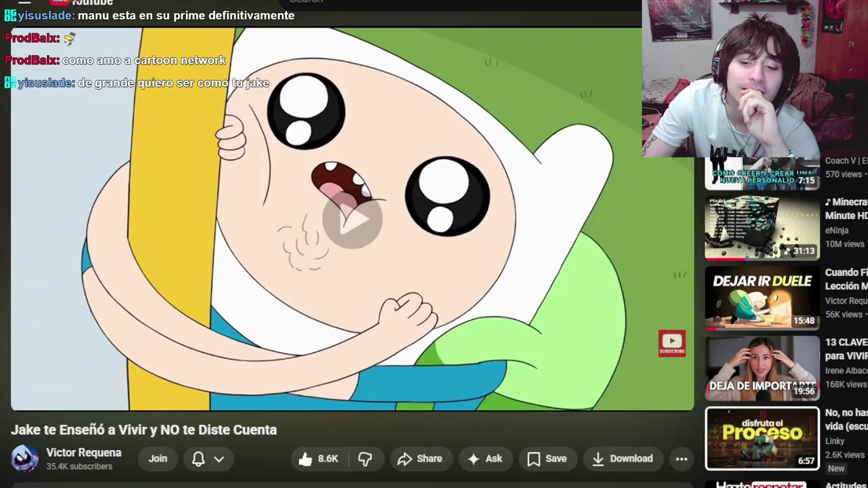This screenshot has width=868, height=488.
Task: Open the 'nueva personalidad' 7:15 thumbnail
Action: 762,174
